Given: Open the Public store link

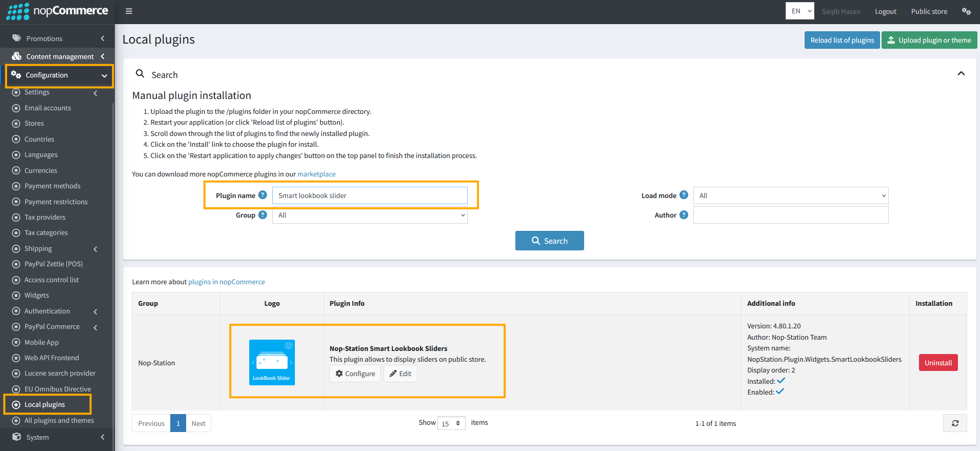Looking at the screenshot, I should [x=929, y=11].
